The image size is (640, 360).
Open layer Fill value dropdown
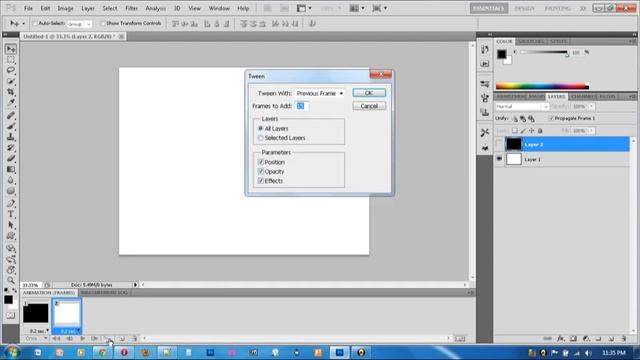(591, 131)
